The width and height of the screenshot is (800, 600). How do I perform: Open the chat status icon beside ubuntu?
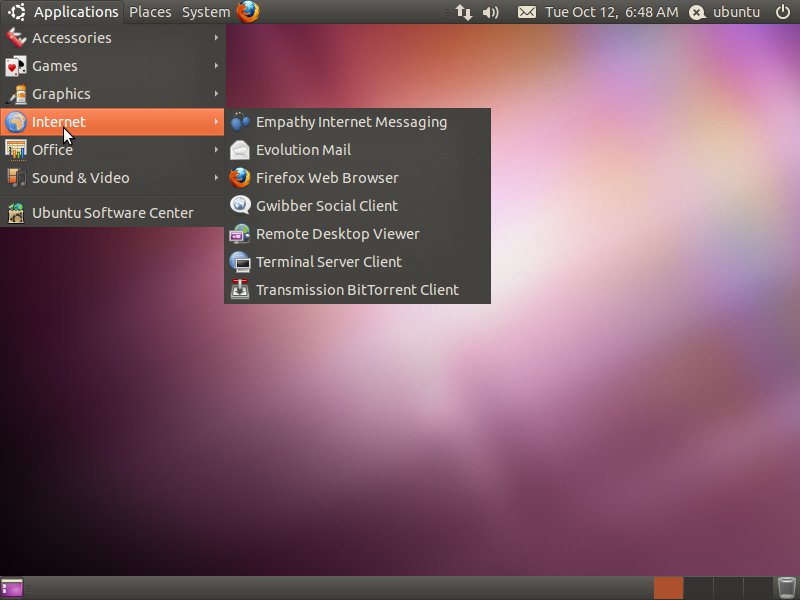(x=697, y=12)
